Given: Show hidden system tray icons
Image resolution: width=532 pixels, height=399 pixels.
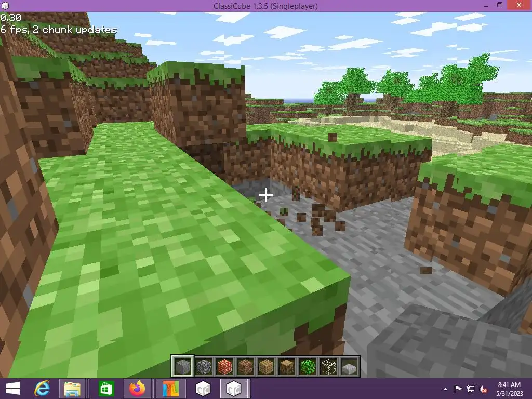Looking at the screenshot, I should 445,389.
